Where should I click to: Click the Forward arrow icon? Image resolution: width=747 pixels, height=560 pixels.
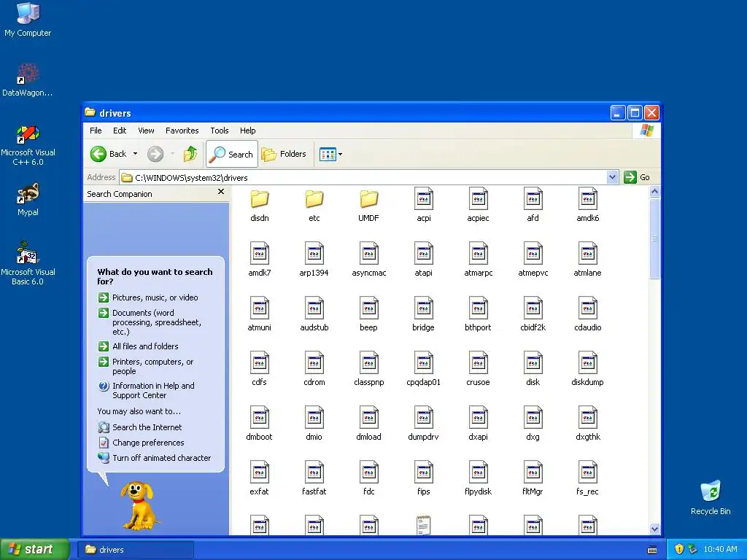coord(155,154)
